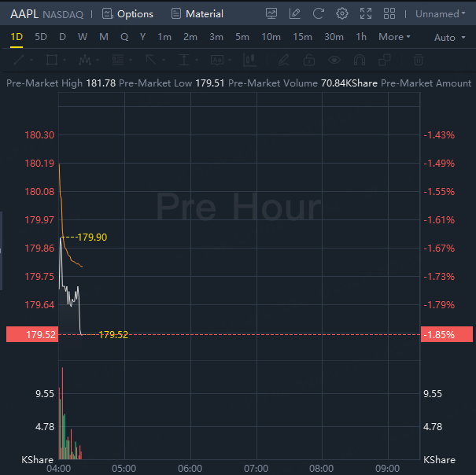Expand the More timeframes dropdown

click(x=394, y=37)
